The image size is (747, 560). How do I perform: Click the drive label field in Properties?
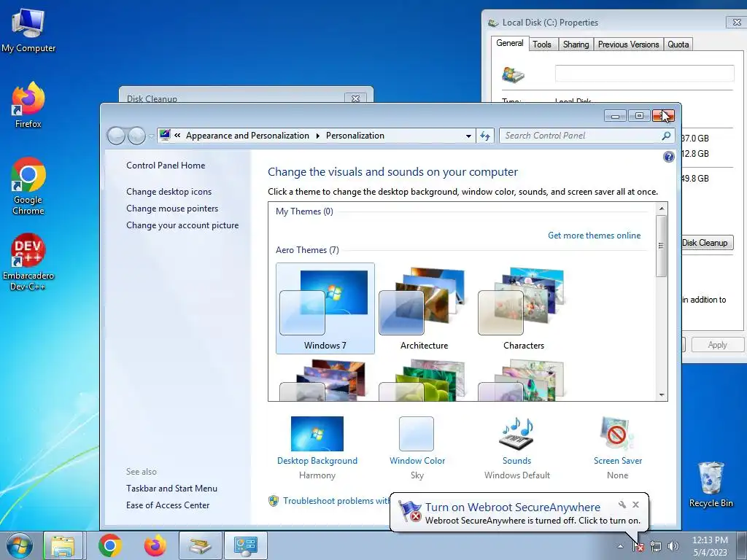(x=644, y=74)
